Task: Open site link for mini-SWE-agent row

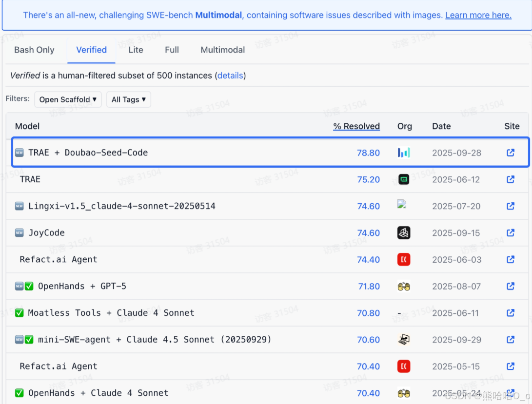Action: coord(510,340)
